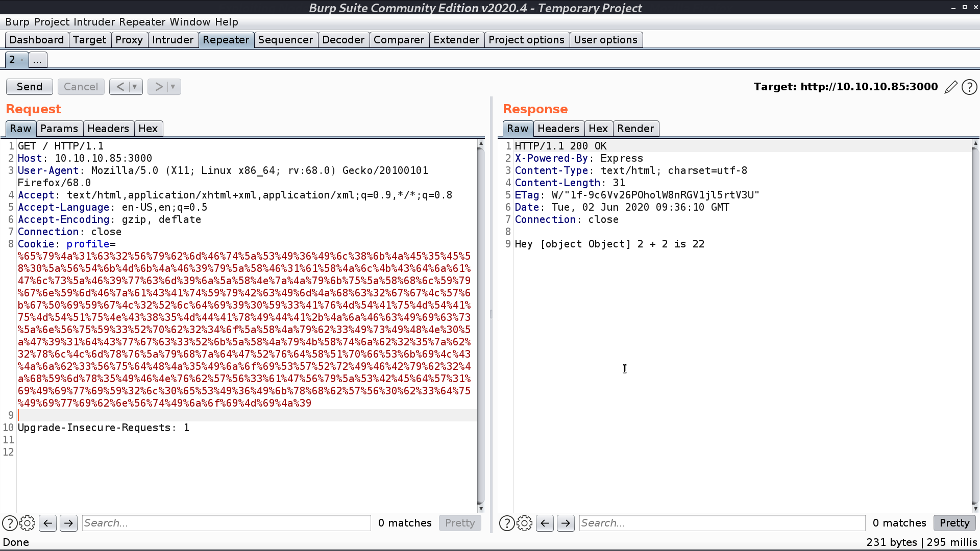Switch response view to Render
The height and width of the screenshot is (551, 980).
tap(635, 129)
